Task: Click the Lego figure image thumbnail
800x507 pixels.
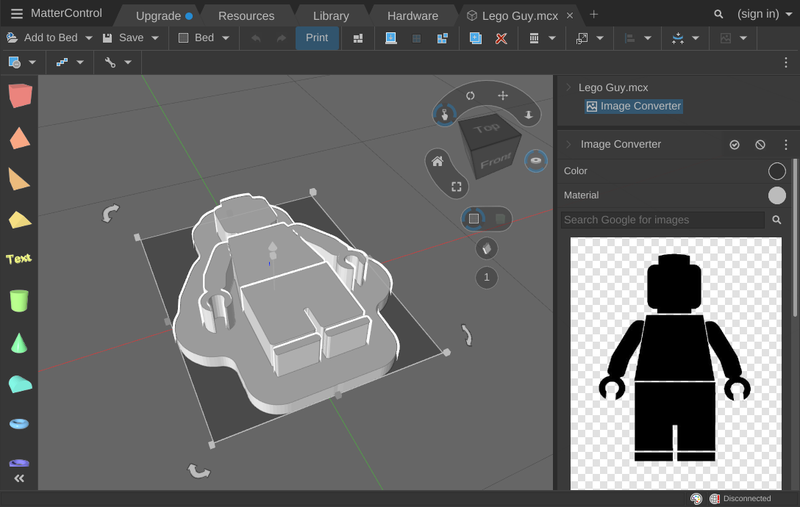Action: coord(676,363)
